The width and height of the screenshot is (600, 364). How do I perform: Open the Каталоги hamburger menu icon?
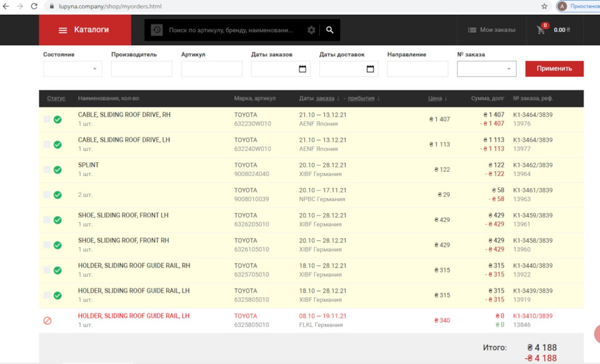click(62, 30)
